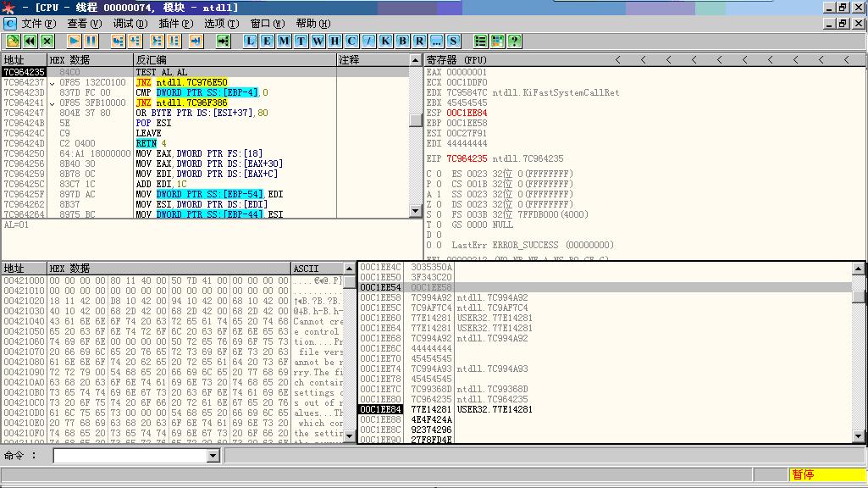868x488 pixels.
Task: Click stack pane scrollbar up arrow
Action: coord(858,268)
